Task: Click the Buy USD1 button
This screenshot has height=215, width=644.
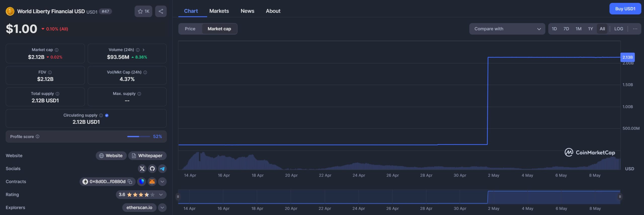Action: click(625, 9)
